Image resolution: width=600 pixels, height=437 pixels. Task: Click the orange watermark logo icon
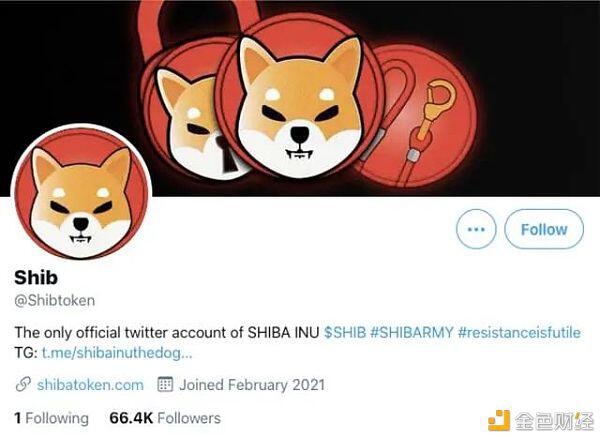click(499, 421)
